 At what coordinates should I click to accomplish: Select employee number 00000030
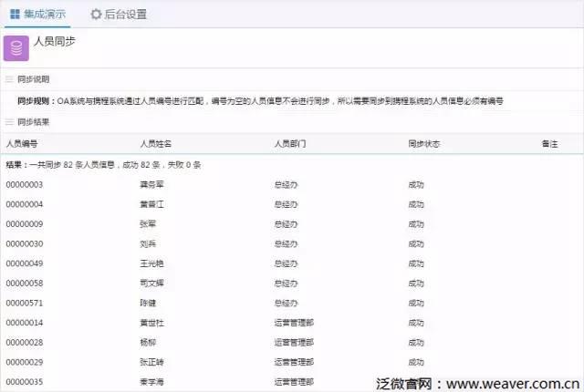[25, 243]
